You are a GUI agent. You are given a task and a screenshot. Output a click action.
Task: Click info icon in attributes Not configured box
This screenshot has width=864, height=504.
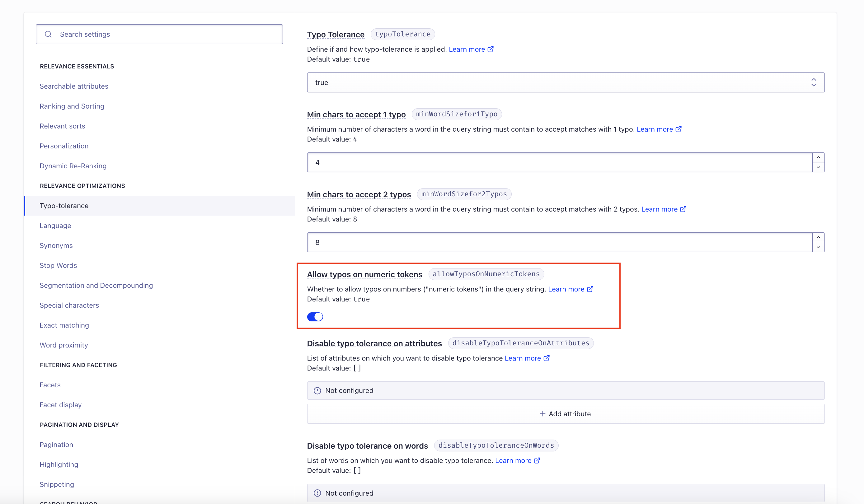pos(317,390)
